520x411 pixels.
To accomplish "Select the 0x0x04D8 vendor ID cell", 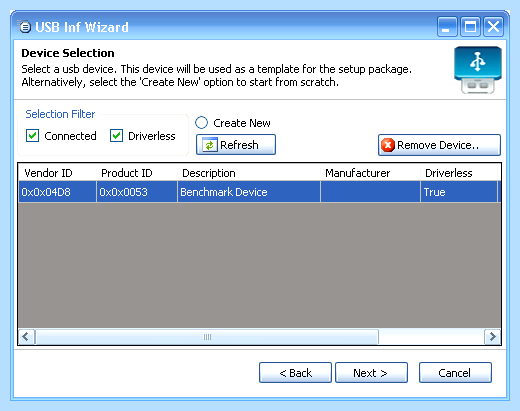I will coord(57,192).
